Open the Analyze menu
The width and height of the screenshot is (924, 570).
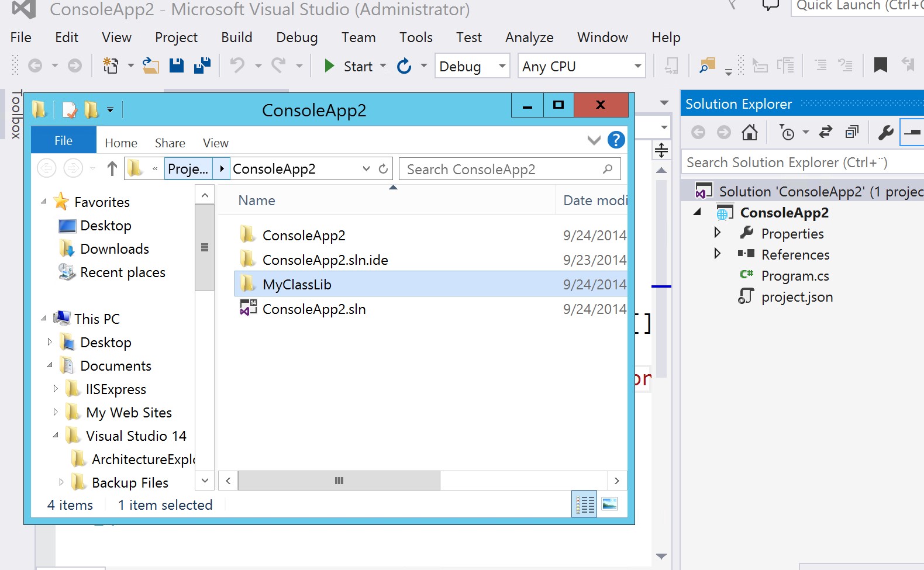[530, 37]
